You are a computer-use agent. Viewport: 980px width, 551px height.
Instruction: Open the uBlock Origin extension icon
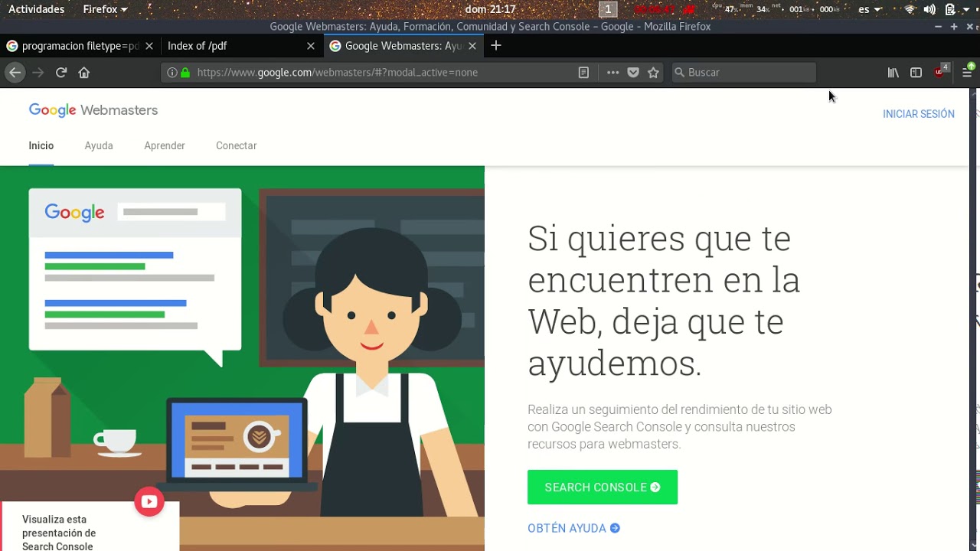pos(940,71)
